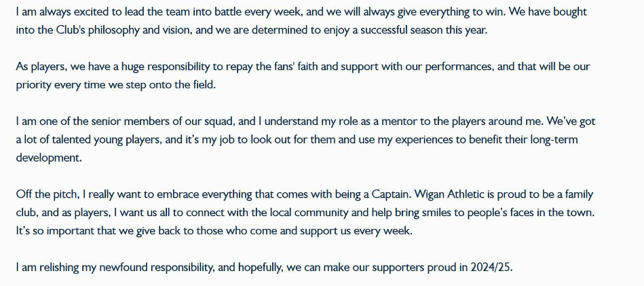Click the paragraph starting "Off the pitch"

(305, 213)
